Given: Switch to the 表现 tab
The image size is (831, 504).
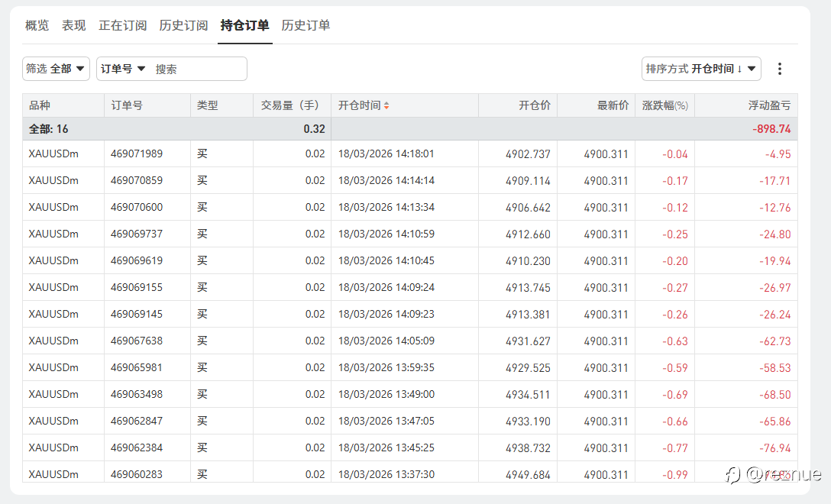Looking at the screenshot, I should [74, 25].
